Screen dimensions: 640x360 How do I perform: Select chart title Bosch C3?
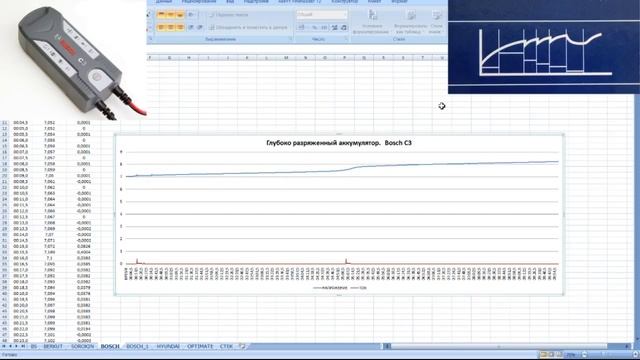339,143
